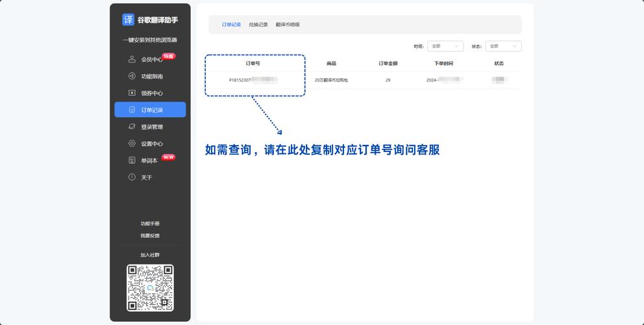
Task: Open 单词本 via its wordbook icon
Action: tap(132, 161)
